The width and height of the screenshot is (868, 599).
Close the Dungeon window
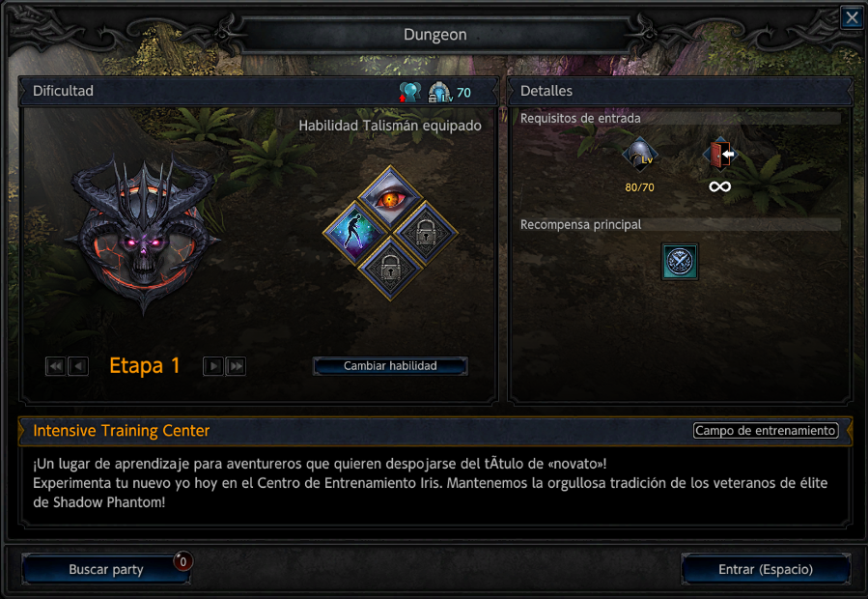852,17
